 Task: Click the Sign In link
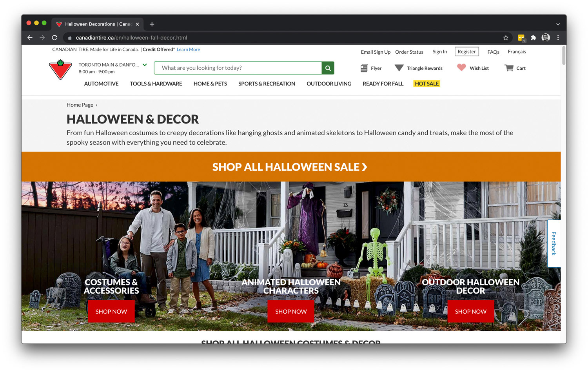[439, 52]
